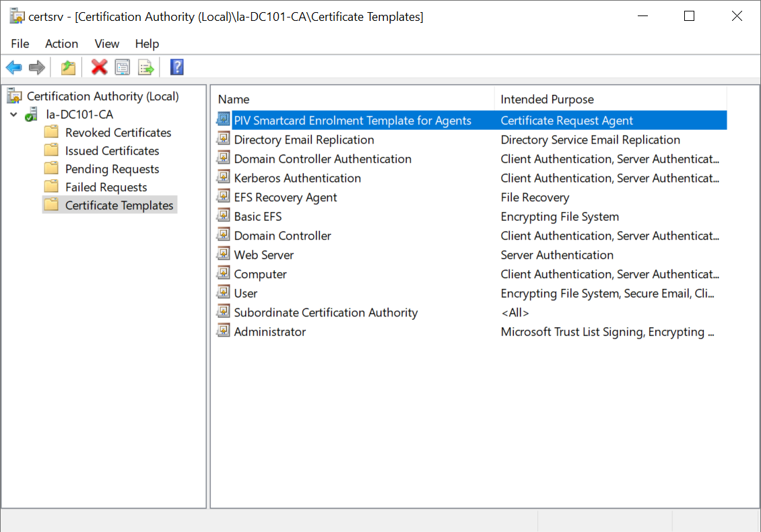The image size is (761, 532).
Task: Open Properties using the toolbar icon
Action: coord(123,67)
